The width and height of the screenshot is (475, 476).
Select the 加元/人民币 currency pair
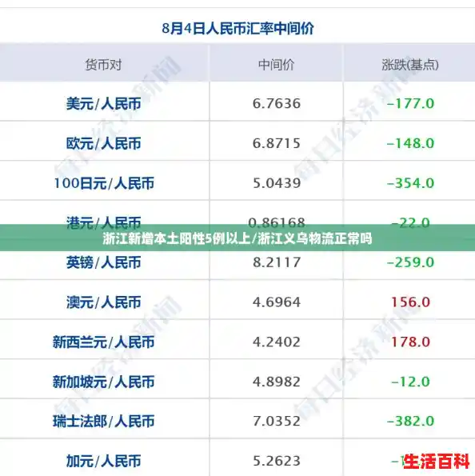click(x=103, y=461)
